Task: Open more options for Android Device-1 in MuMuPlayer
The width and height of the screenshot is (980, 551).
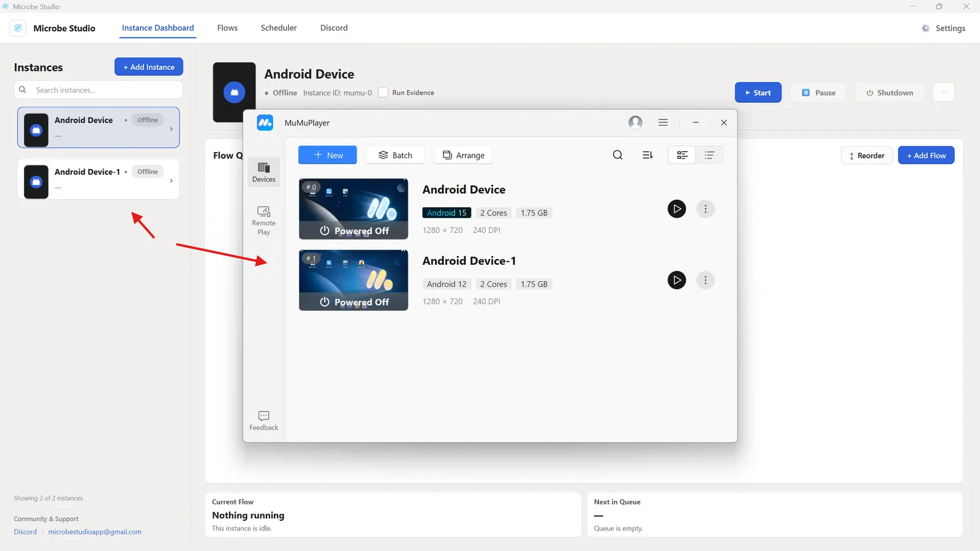Action: [x=706, y=280]
